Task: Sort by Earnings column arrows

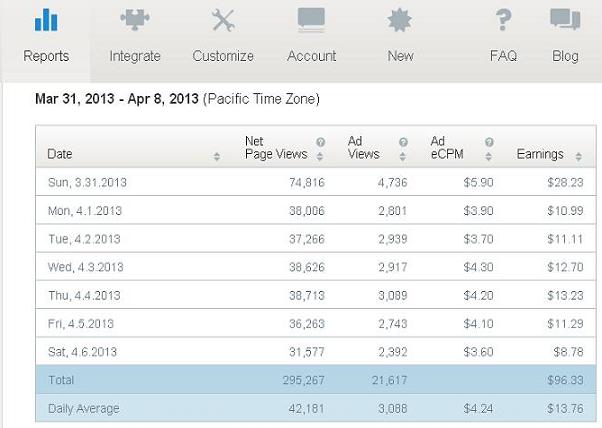Action: pyautogui.click(x=579, y=156)
